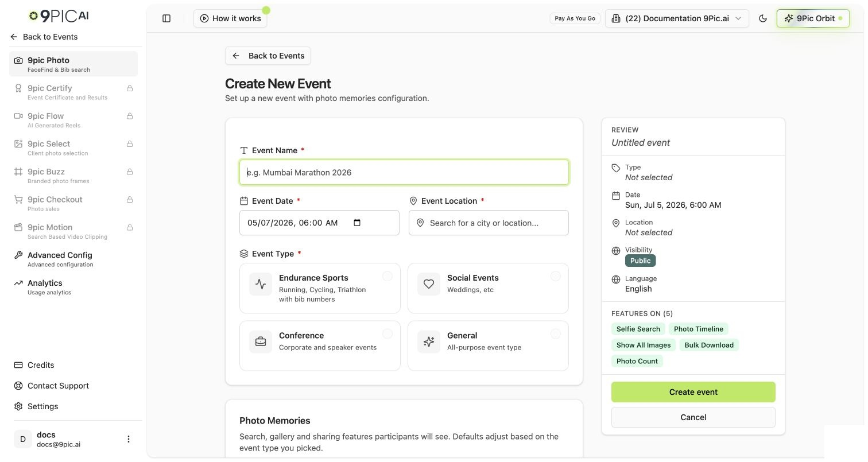Open the calendar picker in Event Date
Image resolution: width=868 pixels, height=462 pixels.
[x=357, y=223]
